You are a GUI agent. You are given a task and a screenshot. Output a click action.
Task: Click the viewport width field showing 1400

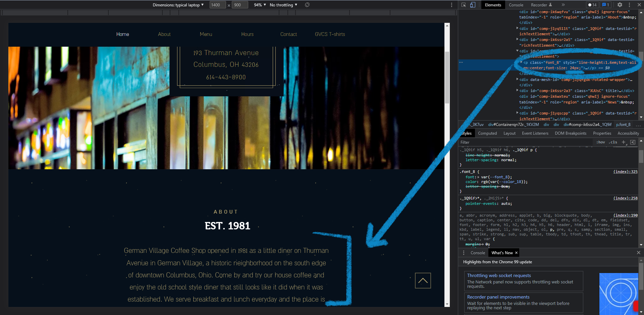click(218, 5)
